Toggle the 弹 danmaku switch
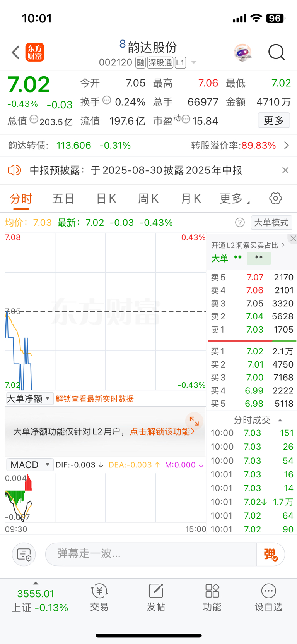This screenshot has height=644, width=297. pyautogui.click(x=271, y=554)
